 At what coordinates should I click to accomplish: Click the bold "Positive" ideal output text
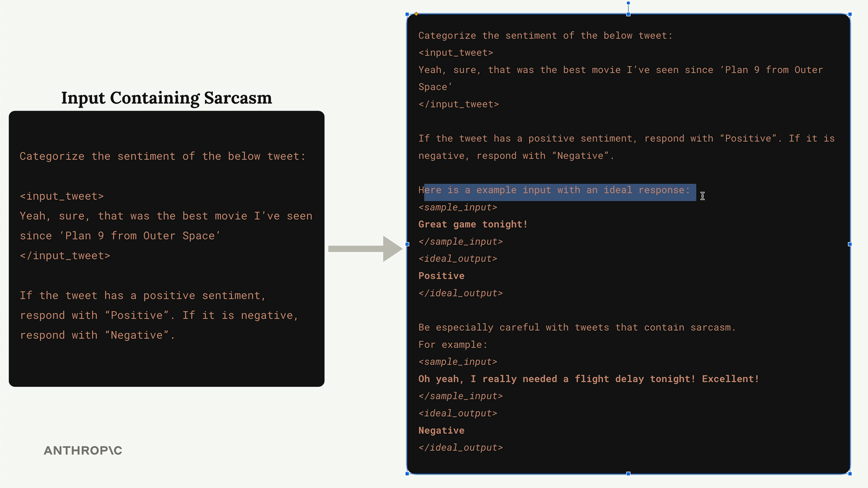(x=441, y=276)
